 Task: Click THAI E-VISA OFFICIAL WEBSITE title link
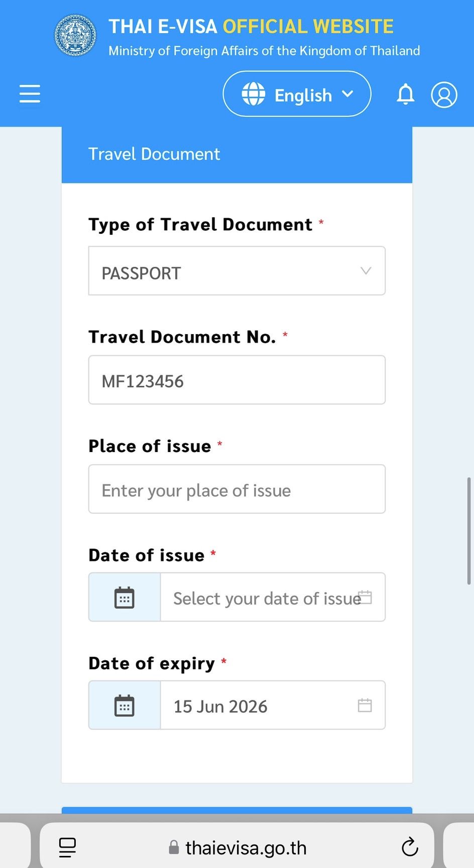click(x=251, y=27)
